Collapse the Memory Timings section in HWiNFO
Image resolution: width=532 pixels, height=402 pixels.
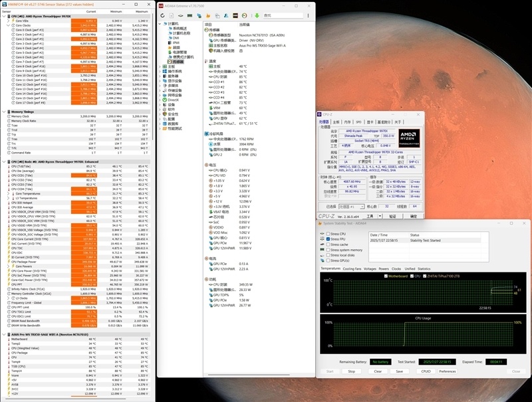click(3, 112)
